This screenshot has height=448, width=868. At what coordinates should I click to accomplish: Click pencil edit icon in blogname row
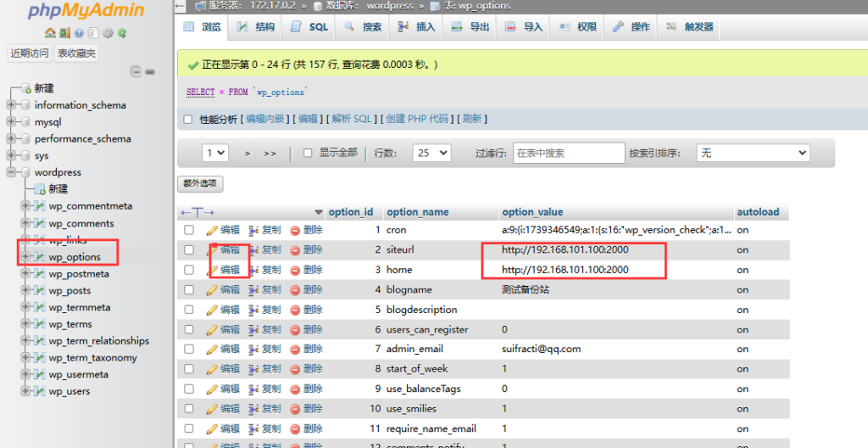pos(212,290)
